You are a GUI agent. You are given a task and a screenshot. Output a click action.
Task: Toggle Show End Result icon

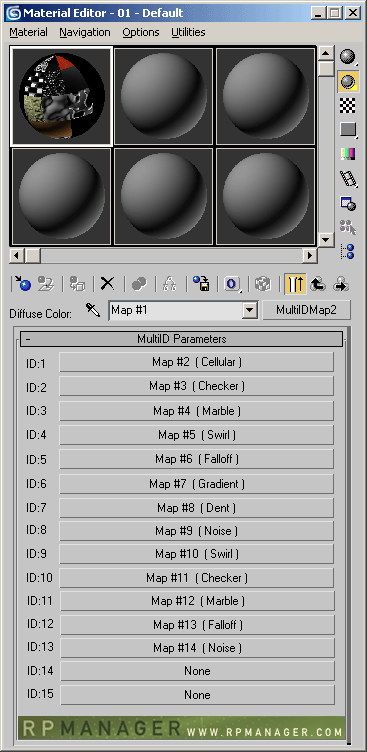click(x=295, y=284)
